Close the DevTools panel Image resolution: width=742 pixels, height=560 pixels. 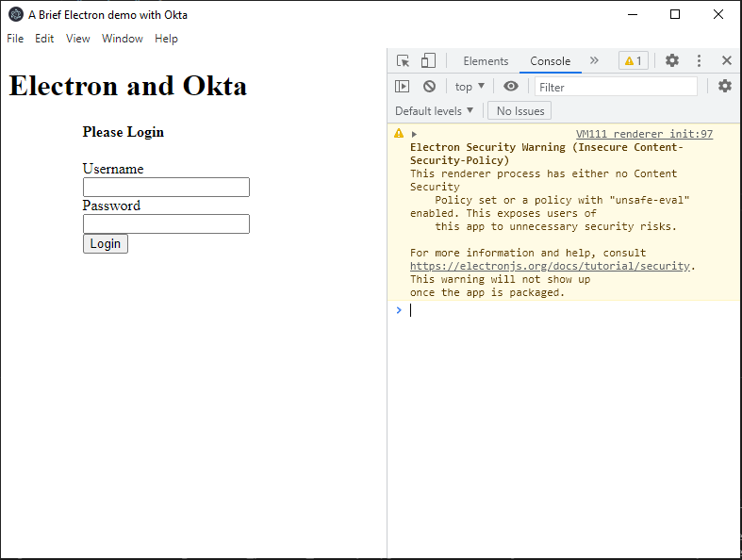726,61
